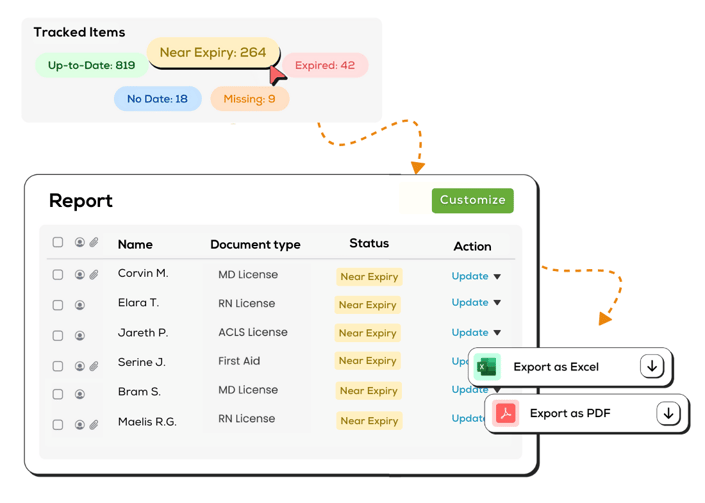705x503 pixels.
Task: Filter by the Up-to-Date: 819 pill
Action: click(x=92, y=65)
